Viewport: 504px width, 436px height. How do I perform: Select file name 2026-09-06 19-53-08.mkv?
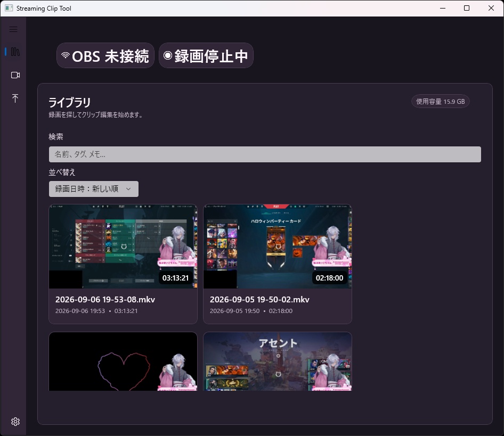[105, 299]
